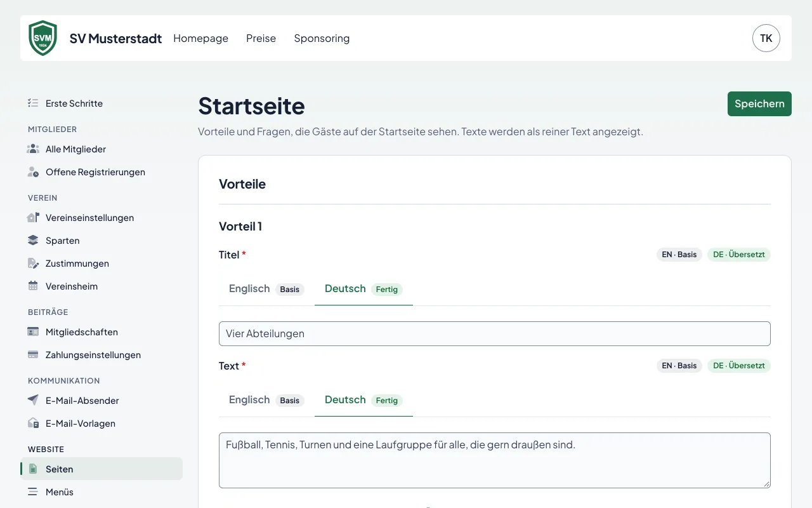The width and height of the screenshot is (812, 508).
Task: Open Alle Mitglieder in the sidebar
Action: pos(101,149)
